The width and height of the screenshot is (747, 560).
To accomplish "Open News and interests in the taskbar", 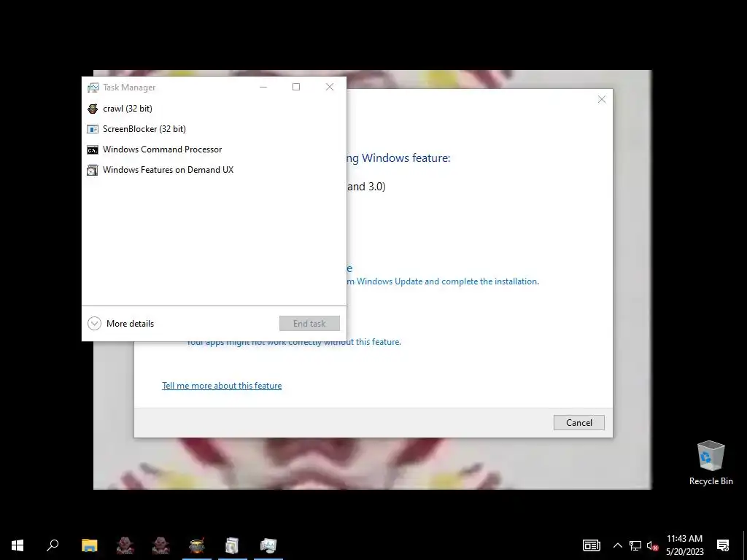I will coord(591,545).
